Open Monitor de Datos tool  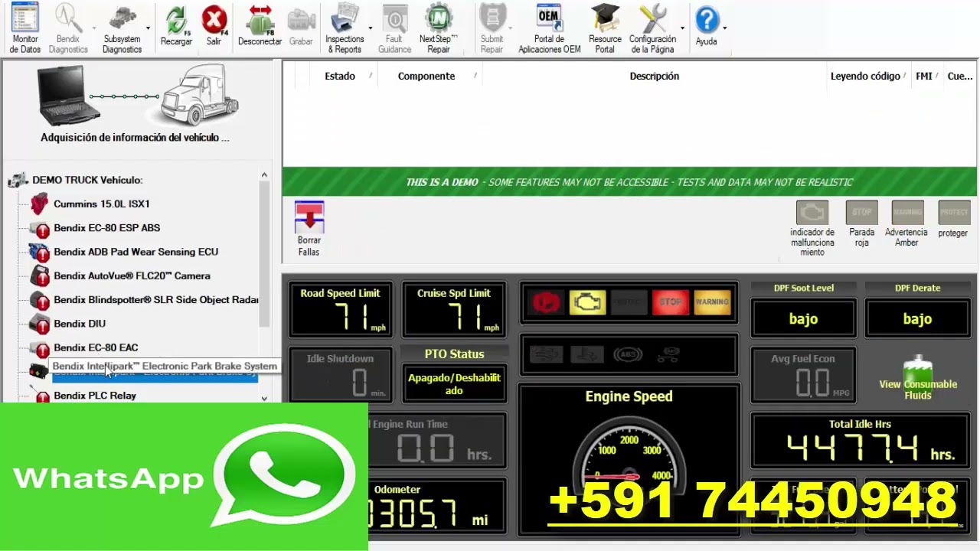tap(24, 28)
